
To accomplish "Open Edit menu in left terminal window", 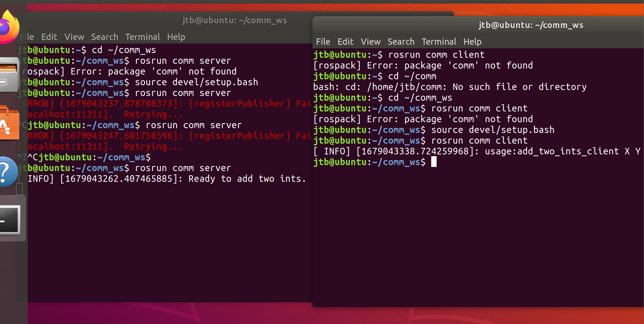I will tap(49, 37).
